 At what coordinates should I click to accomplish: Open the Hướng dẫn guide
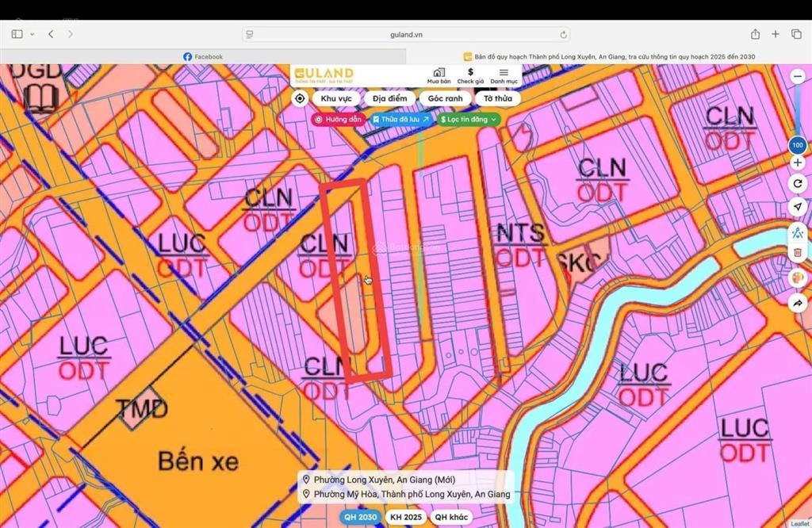(339, 119)
